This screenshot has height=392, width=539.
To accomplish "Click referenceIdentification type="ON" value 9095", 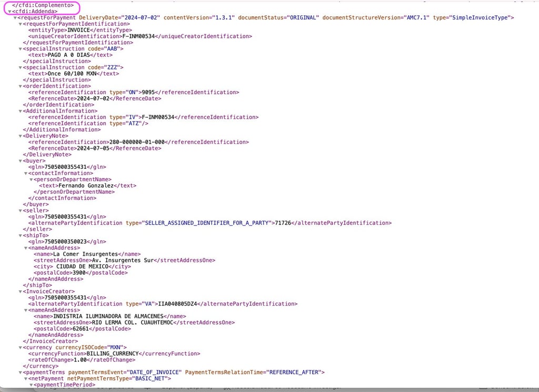I will pyautogui.click(x=148, y=92).
